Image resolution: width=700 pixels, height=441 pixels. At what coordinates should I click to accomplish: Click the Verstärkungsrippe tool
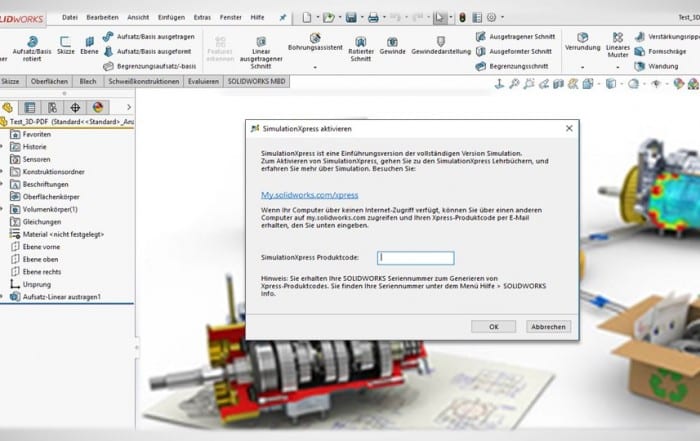coord(667,37)
